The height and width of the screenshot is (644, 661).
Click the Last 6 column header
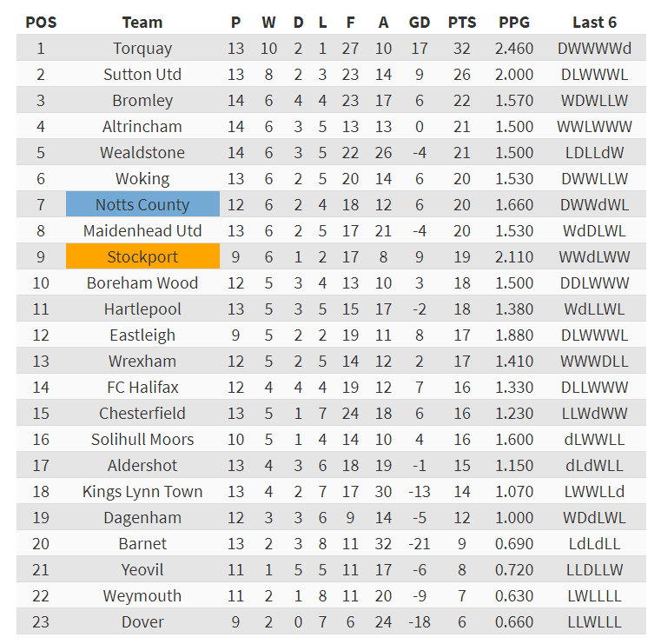(x=595, y=23)
